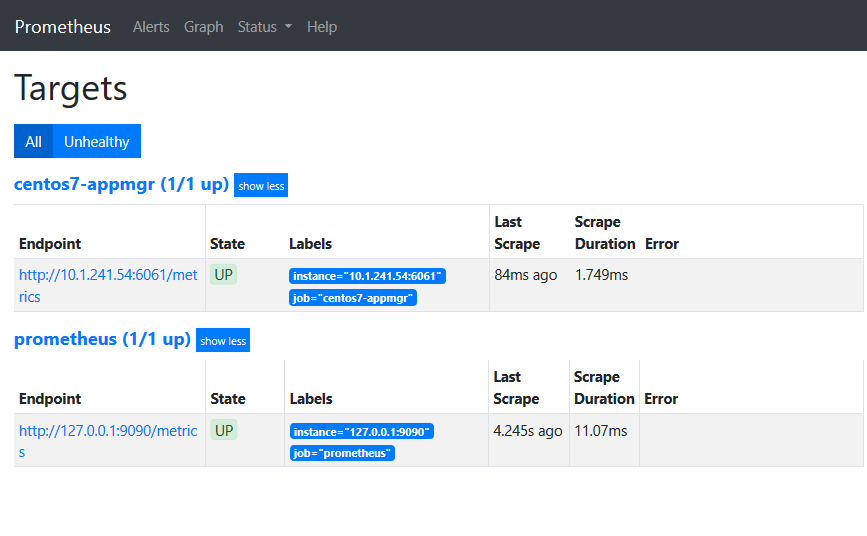Click the Targets page heading

click(x=71, y=88)
